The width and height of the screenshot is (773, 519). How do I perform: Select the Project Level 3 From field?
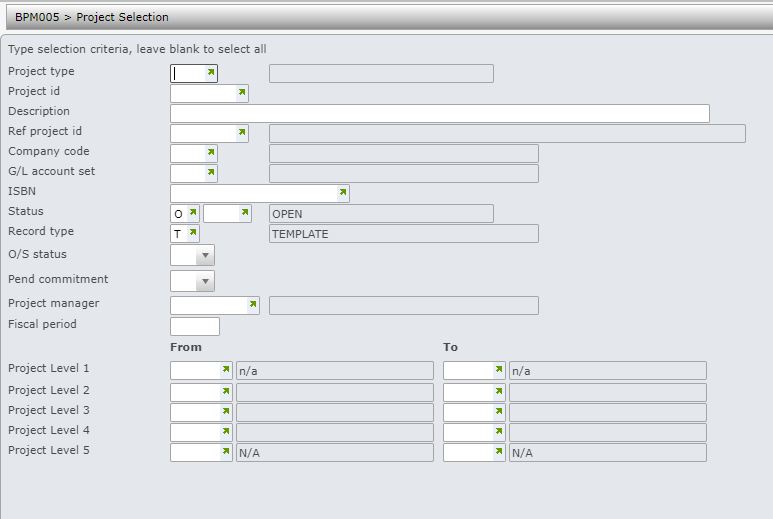click(x=196, y=412)
